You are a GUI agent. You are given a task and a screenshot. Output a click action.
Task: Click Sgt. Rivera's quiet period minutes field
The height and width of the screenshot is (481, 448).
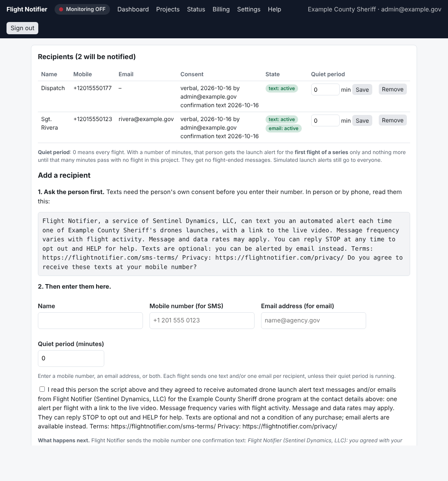point(325,121)
